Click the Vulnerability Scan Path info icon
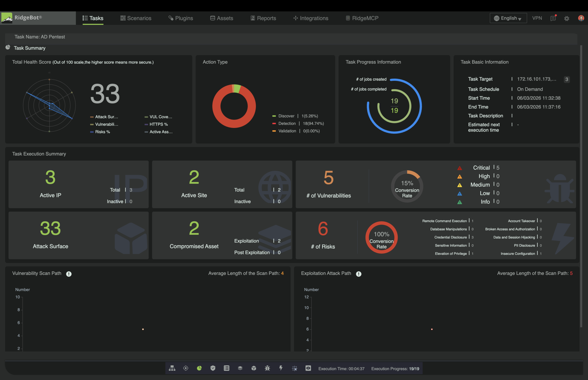This screenshot has height=380, width=588. pyautogui.click(x=69, y=274)
